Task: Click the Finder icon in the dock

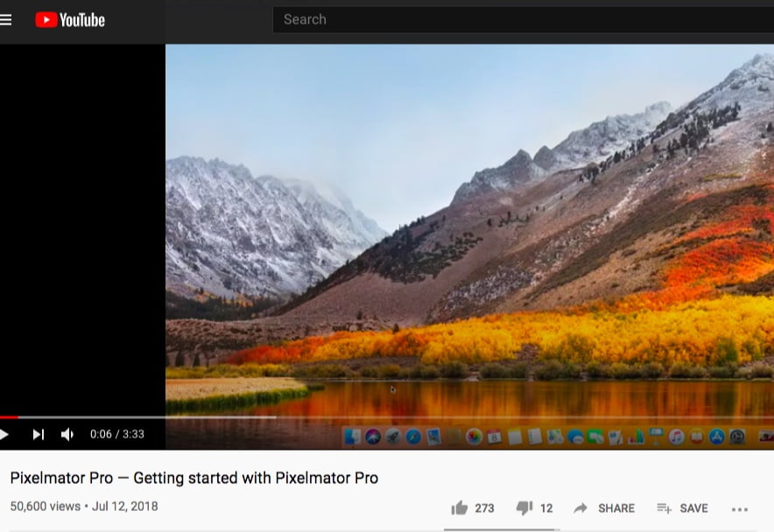Action: [x=352, y=436]
